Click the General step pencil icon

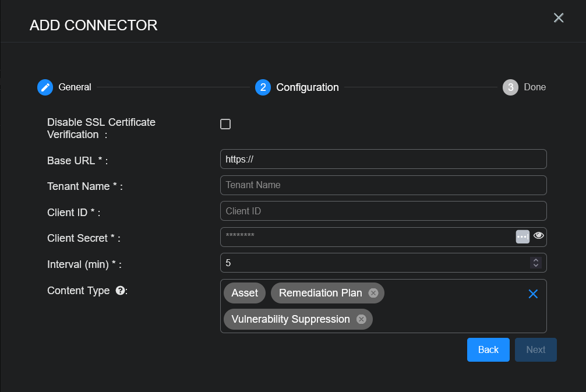click(45, 87)
